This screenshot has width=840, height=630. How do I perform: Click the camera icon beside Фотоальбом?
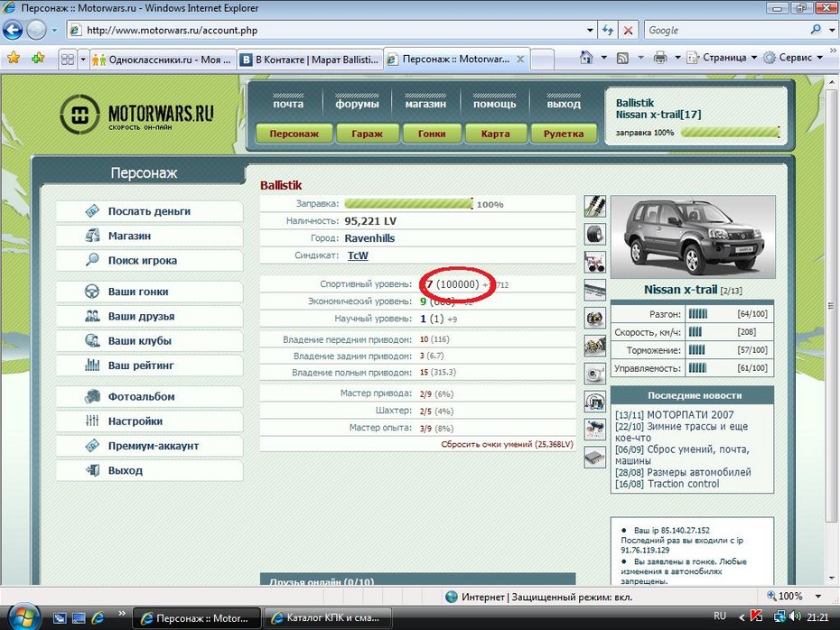[x=92, y=396]
